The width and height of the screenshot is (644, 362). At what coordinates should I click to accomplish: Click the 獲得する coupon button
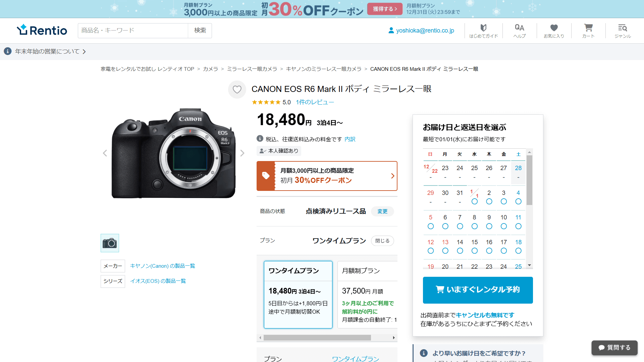pyautogui.click(x=385, y=9)
